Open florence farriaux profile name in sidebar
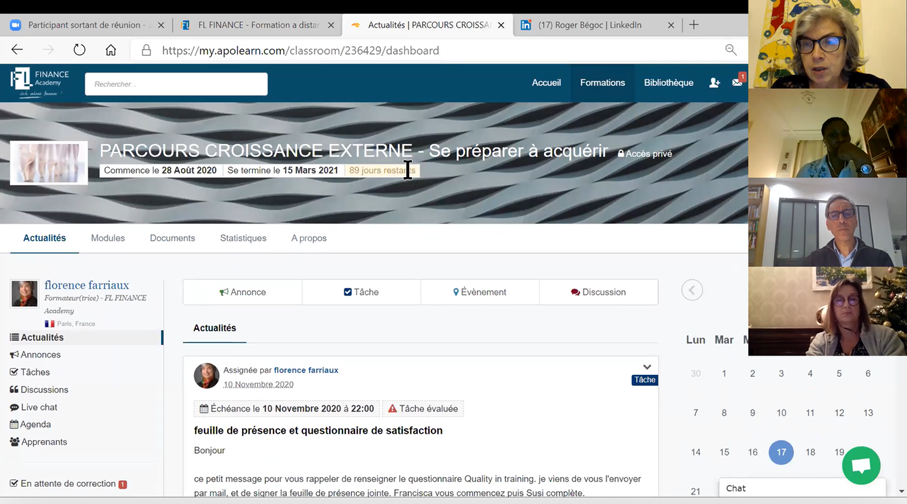This screenshot has height=504, width=907. coord(87,285)
